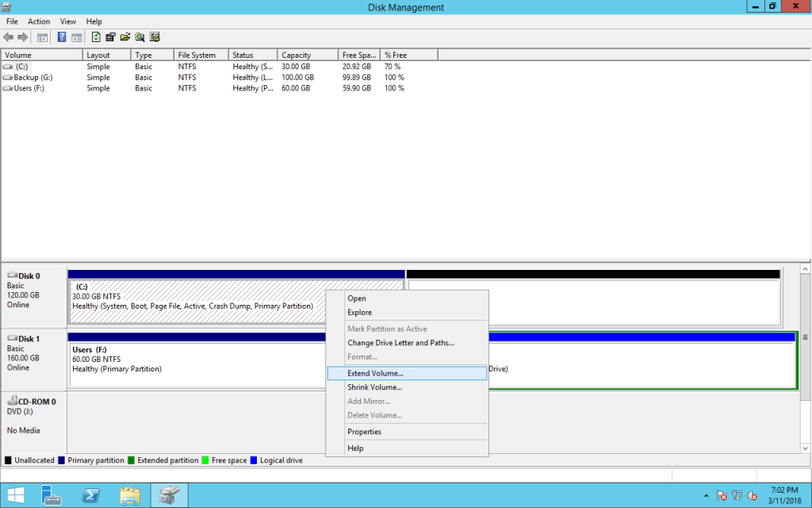Select Shrink Volume... in the context menu
Viewport: 812px width, 508px height.
pyautogui.click(x=374, y=387)
